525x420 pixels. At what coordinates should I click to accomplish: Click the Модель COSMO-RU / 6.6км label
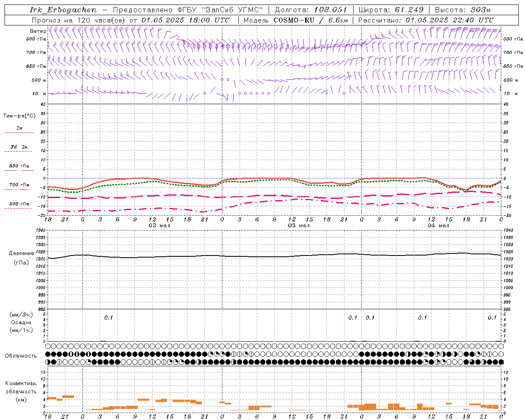pyautogui.click(x=295, y=20)
